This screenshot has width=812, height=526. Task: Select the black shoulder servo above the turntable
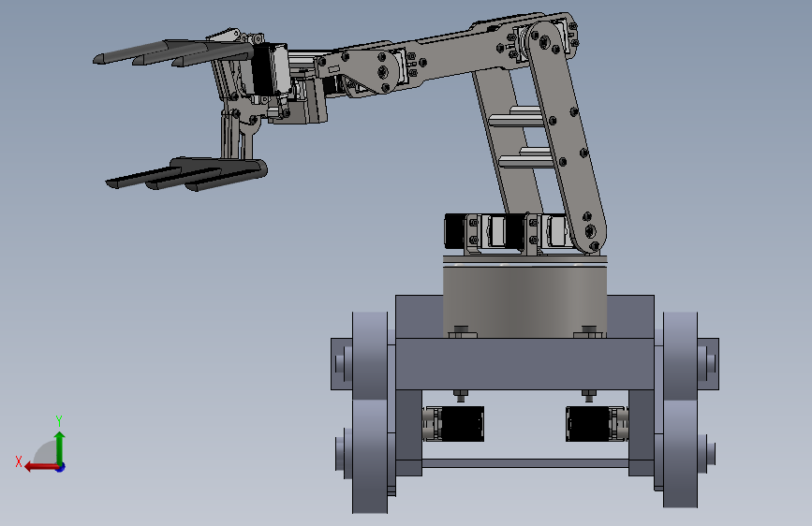pos(456,230)
